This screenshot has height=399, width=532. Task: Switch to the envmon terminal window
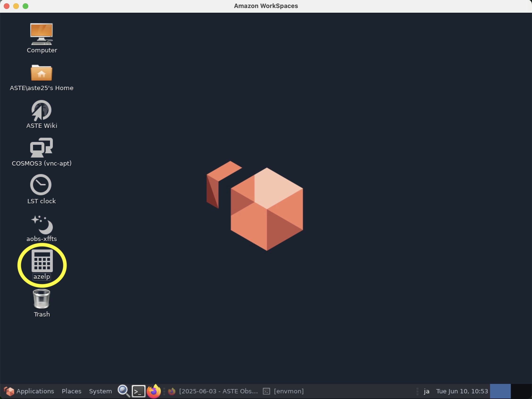(284, 391)
